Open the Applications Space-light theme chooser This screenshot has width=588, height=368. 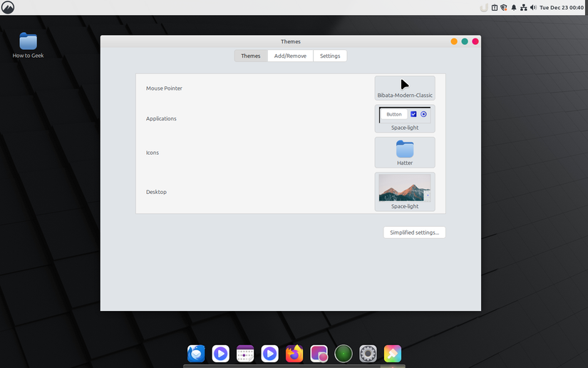tap(404, 118)
